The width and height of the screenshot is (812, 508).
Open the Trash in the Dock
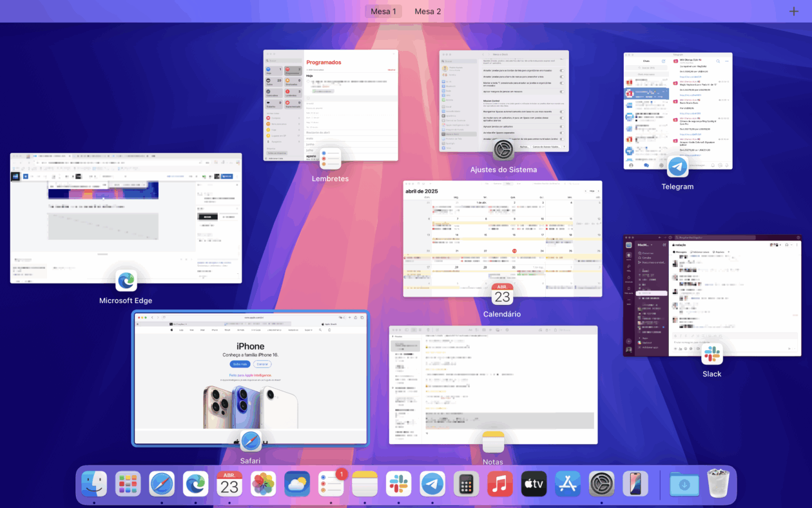(718, 484)
